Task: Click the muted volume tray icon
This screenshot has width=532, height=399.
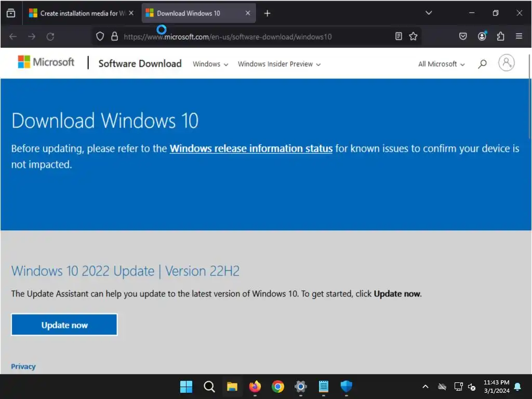Action: click(x=472, y=387)
